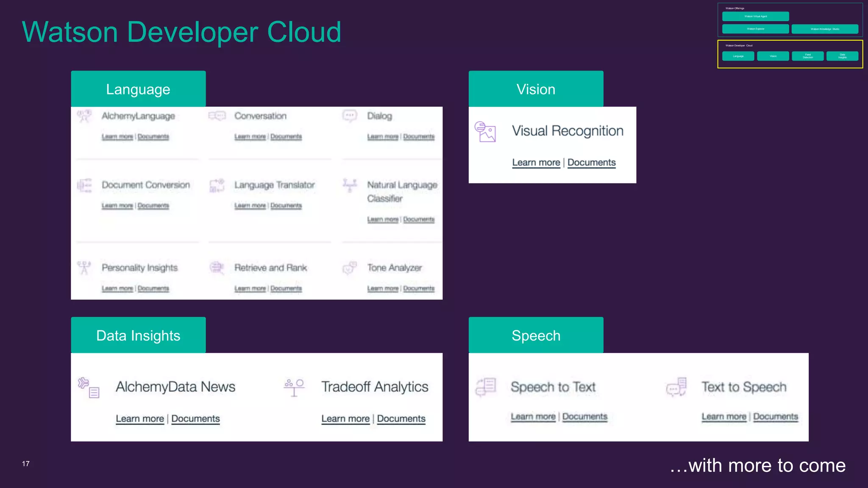This screenshot has width=868, height=488.
Task: Open Documents under Document Conversion
Action: point(153,205)
